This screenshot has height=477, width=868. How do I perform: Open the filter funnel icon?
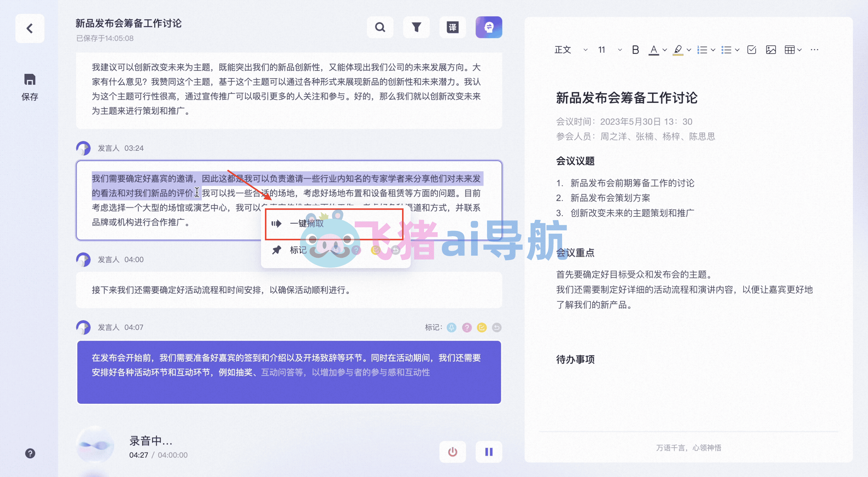click(x=417, y=27)
